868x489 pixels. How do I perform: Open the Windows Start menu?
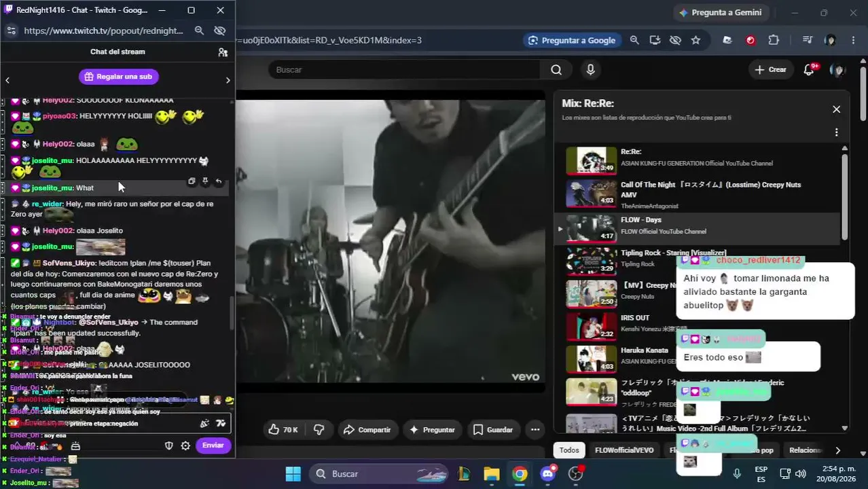coord(293,473)
